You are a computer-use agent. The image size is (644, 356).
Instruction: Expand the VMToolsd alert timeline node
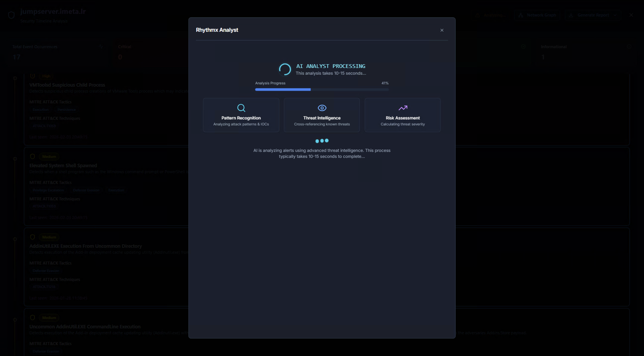pos(15,78)
